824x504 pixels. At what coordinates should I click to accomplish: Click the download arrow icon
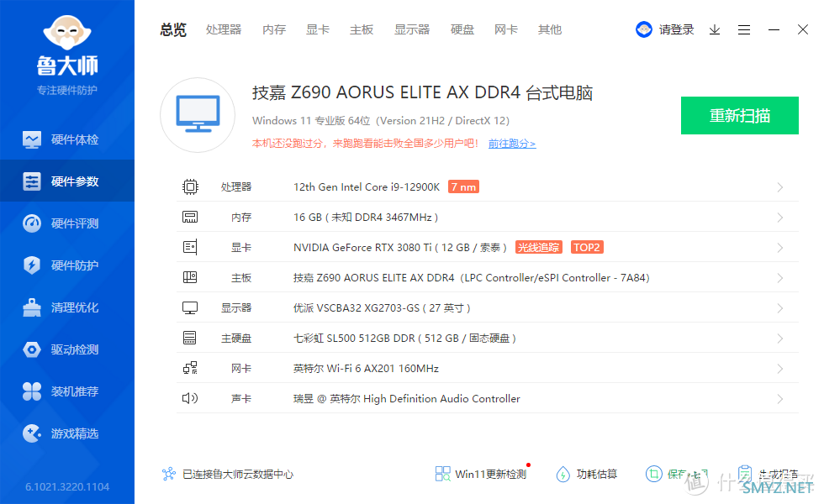coord(715,30)
